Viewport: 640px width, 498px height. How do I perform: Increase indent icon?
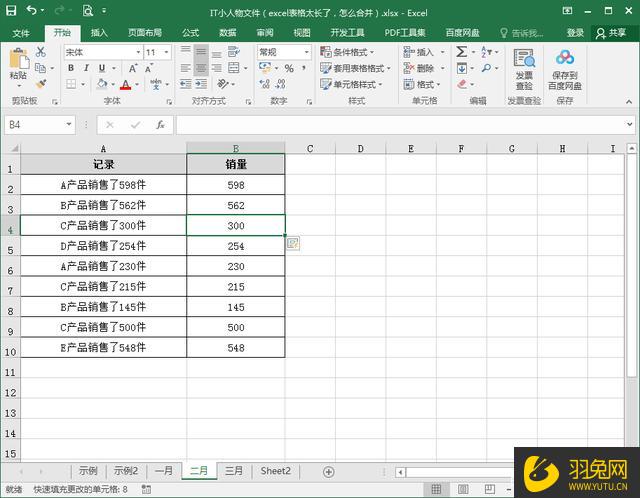pos(201,84)
